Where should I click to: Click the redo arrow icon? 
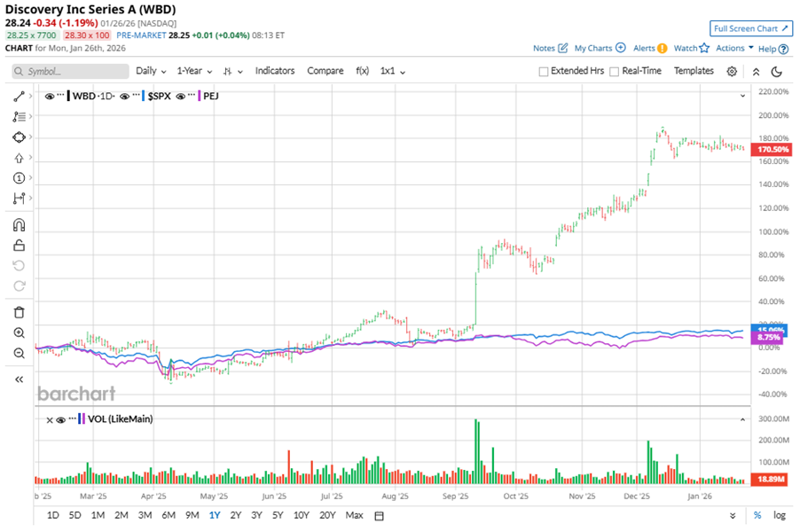(19, 286)
